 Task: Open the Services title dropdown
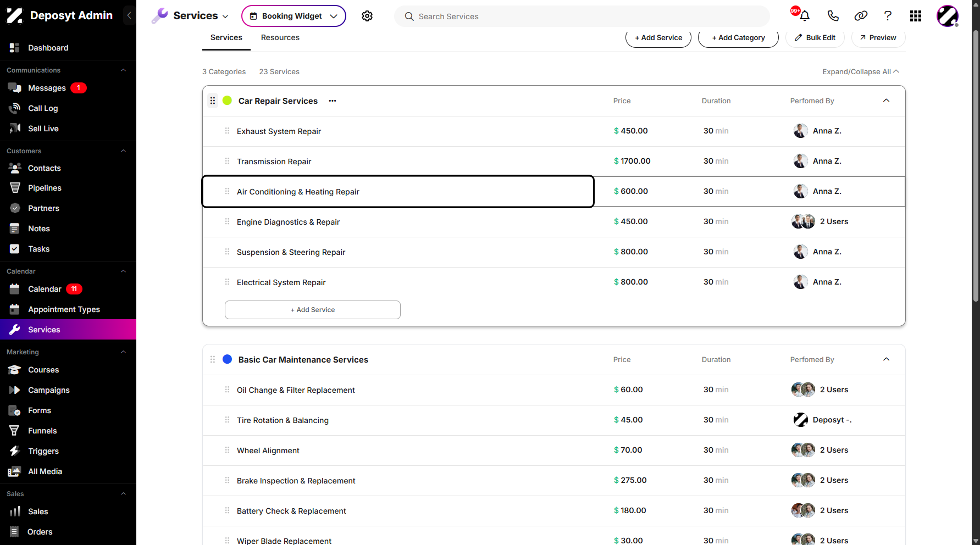pyautogui.click(x=200, y=16)
